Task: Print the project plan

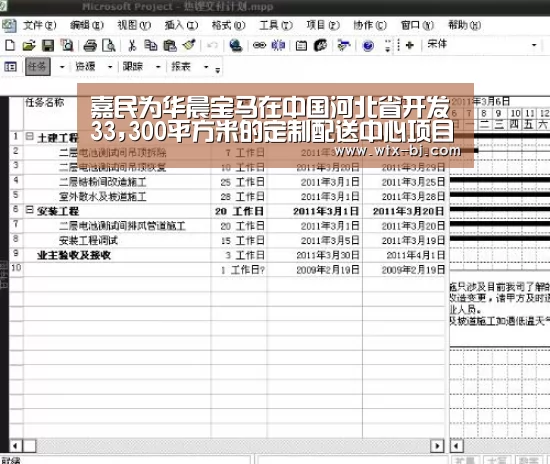Action: [x=90, y=45]
